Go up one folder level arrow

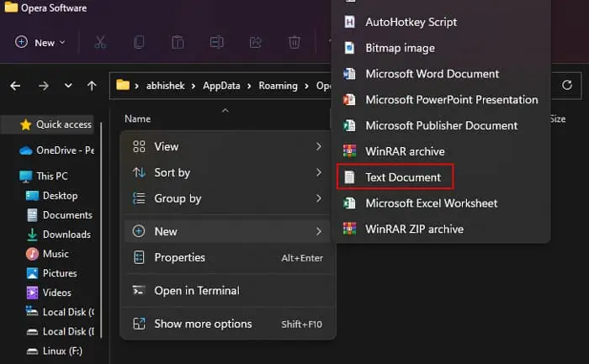pos(92,86)
